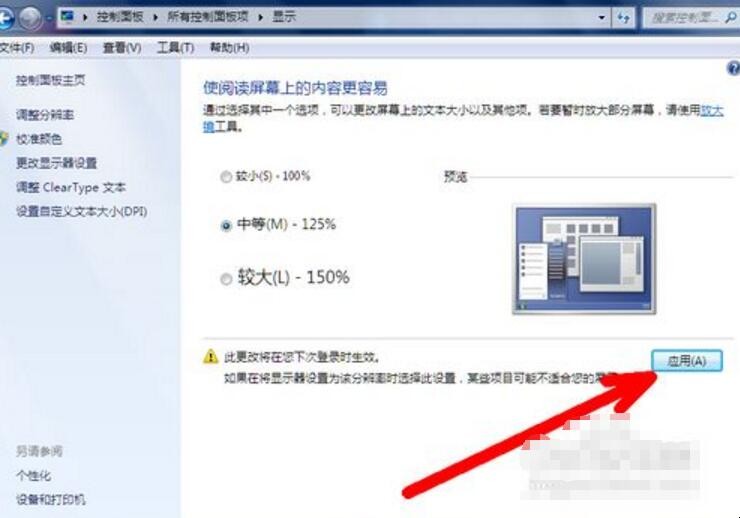Expand the arrow after 控制面板 breadcrumb

click(155, 17)
